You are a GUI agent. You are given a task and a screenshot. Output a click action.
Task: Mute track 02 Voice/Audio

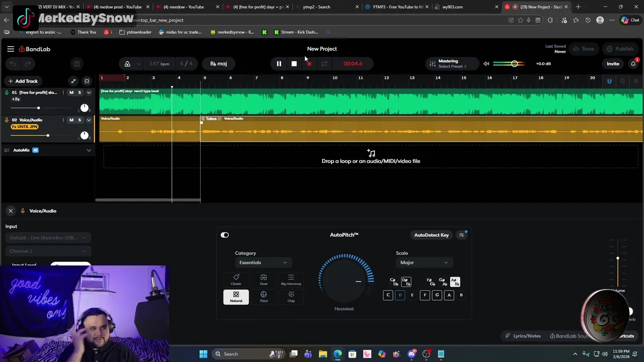pos(71,120)
